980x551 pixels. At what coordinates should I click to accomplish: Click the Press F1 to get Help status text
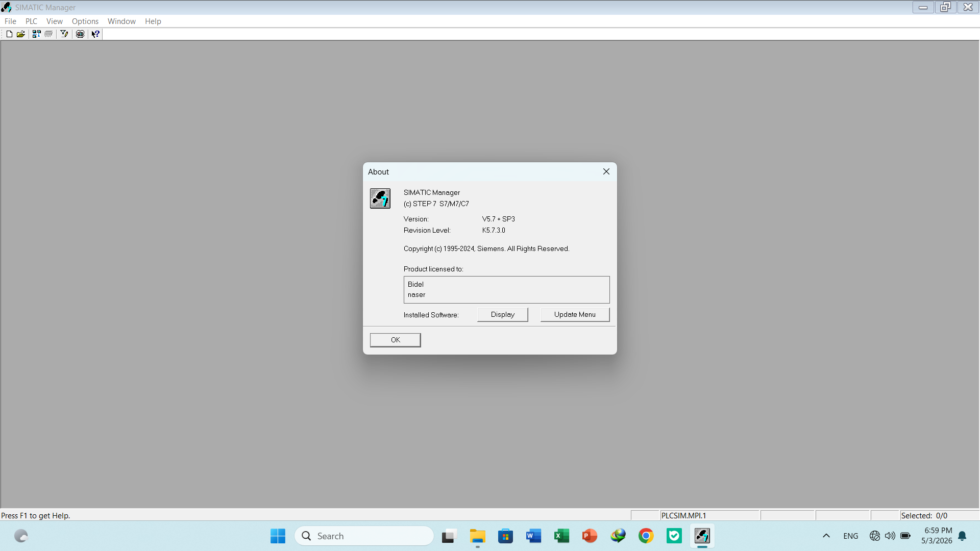tap(36, 516)
